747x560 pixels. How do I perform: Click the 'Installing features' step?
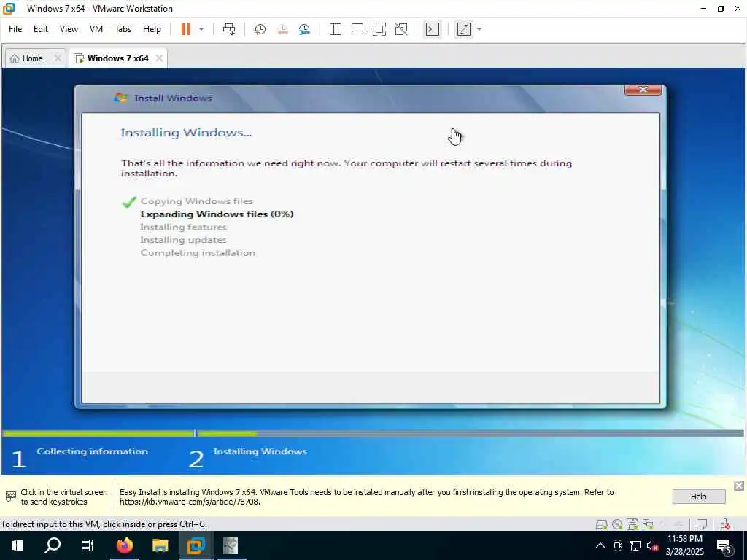[183, 227]
